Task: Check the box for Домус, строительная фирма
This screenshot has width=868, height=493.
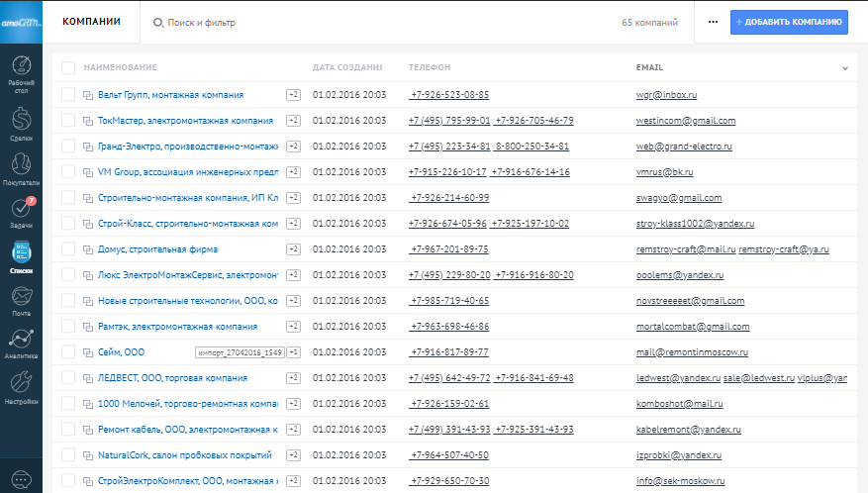Action: pos(68,249)
